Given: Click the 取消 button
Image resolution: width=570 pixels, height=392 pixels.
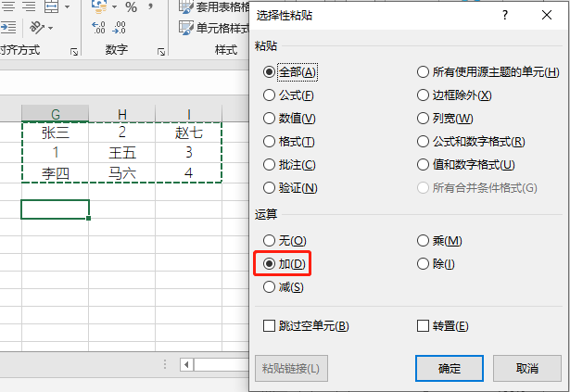Looking at the screenshot, I should (x=527, y=368).
